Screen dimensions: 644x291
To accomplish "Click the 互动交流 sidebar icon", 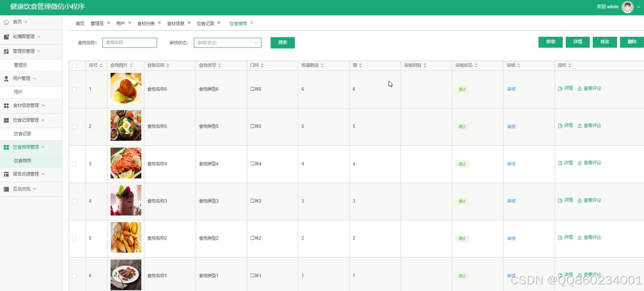I will point(6,189).
